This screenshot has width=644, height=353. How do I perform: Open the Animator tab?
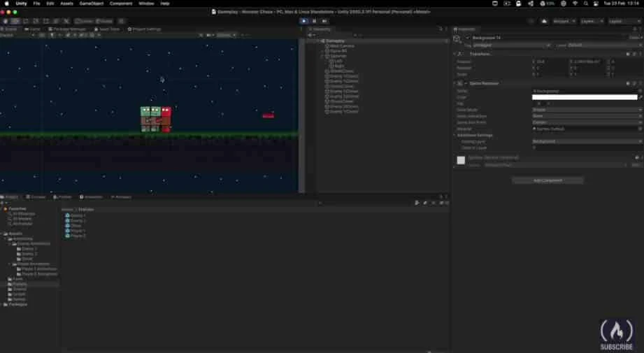pos(121,197)
